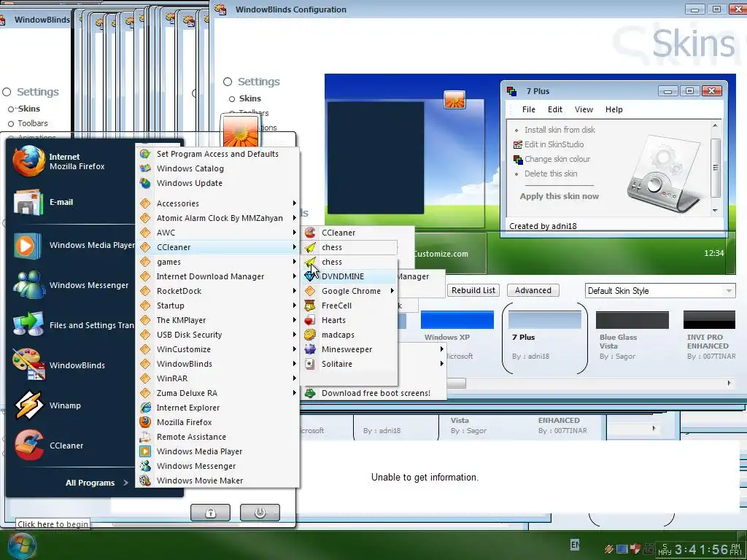Open Mozilla Firefox from pinned Internet entry
747x560 pixels.
71,161
